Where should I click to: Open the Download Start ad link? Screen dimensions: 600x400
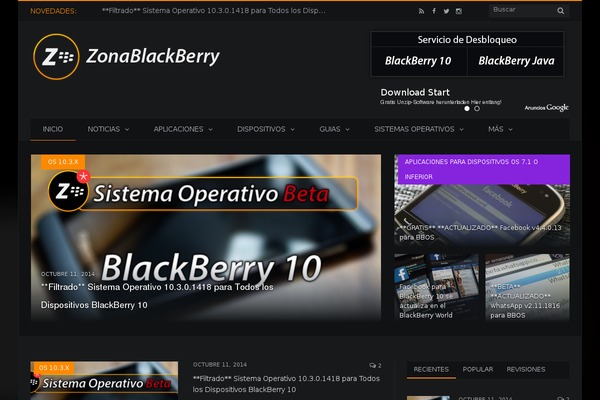click(x=415, y=92)
